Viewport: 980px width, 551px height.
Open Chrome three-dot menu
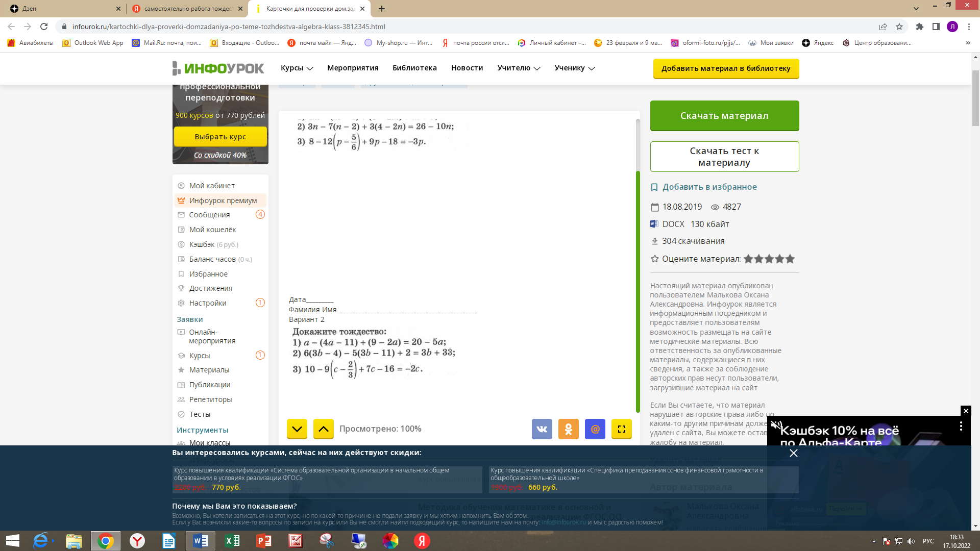[969, 27]
